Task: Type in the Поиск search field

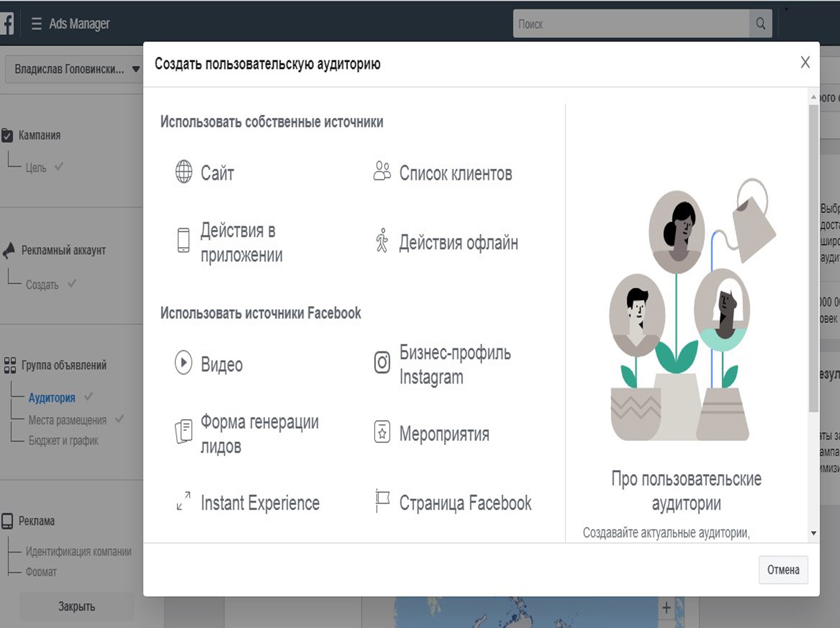Action: (x=630, y=24)
